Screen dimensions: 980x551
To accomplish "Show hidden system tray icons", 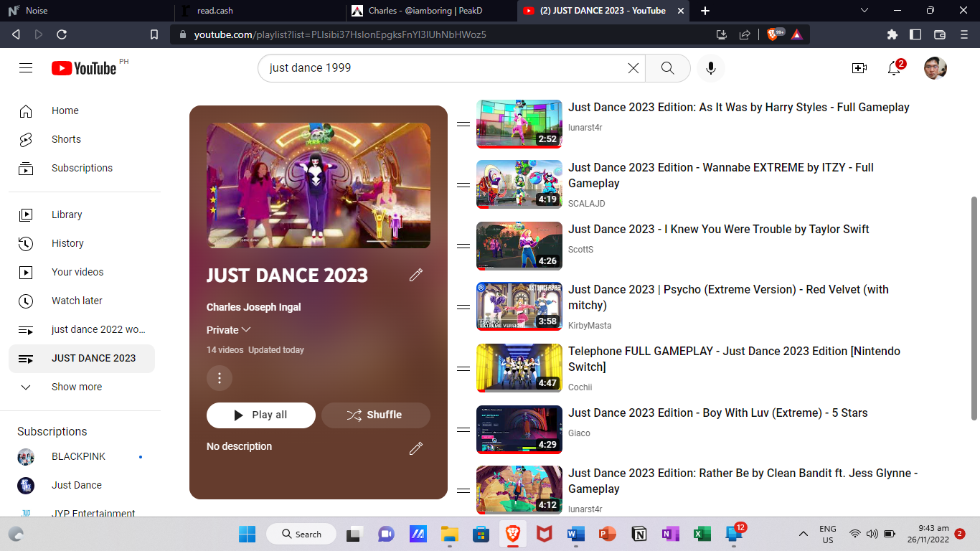I will point(804,534).
